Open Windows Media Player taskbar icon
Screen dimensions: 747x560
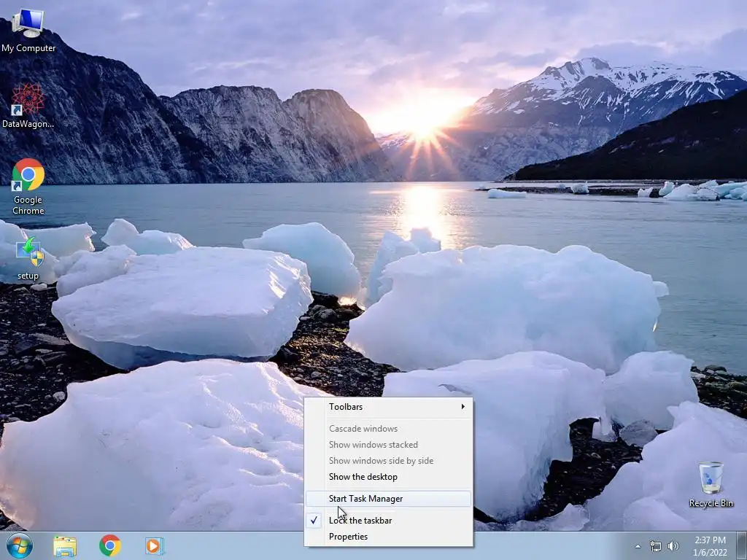tap(155, 546)
